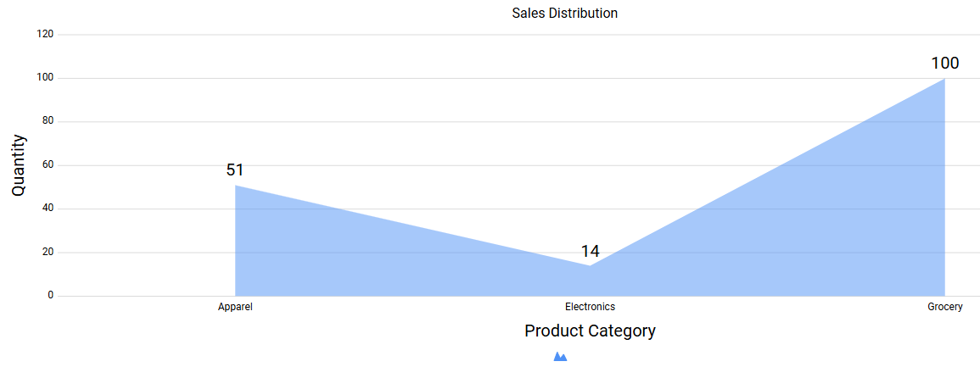Select the Grocery category label
Screen dimensions: 980x367
tap(944, 307)
